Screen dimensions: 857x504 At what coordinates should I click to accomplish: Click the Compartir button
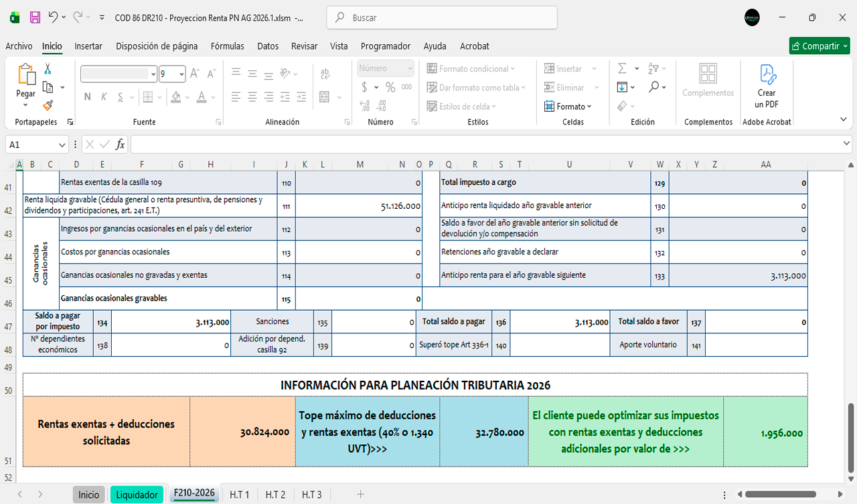[x=819, y=46]
